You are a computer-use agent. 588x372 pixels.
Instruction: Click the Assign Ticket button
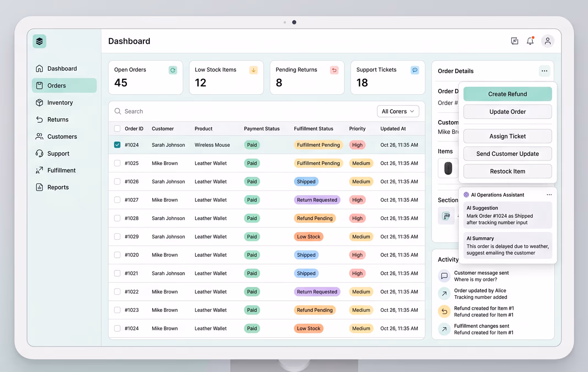[x=507, y=136]
